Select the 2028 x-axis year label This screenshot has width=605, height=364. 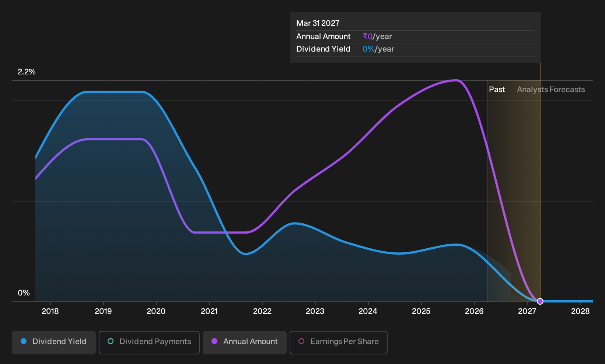(x=580, y=311)
